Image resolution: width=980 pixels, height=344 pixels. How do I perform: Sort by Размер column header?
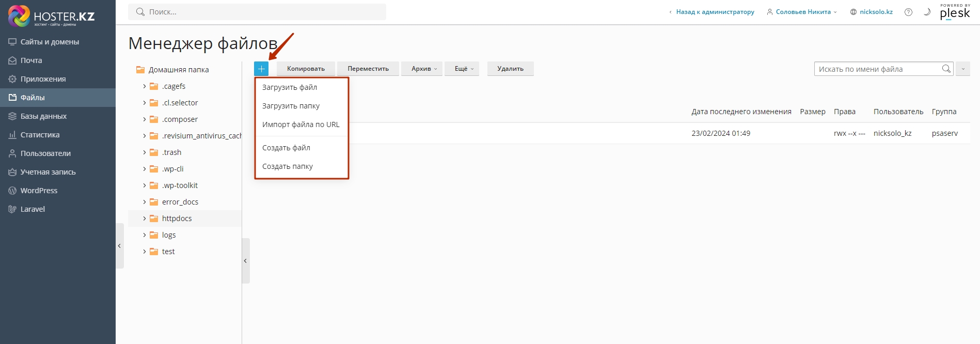click(813, 112)
